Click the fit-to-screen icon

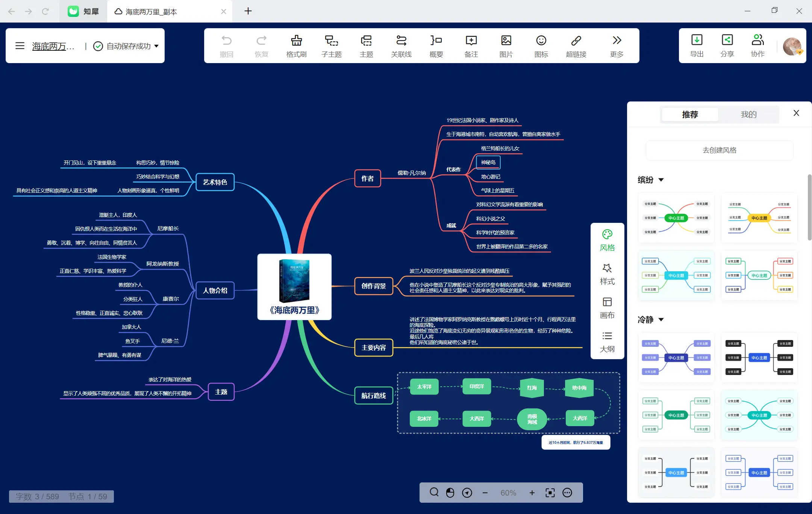(550, 493)
